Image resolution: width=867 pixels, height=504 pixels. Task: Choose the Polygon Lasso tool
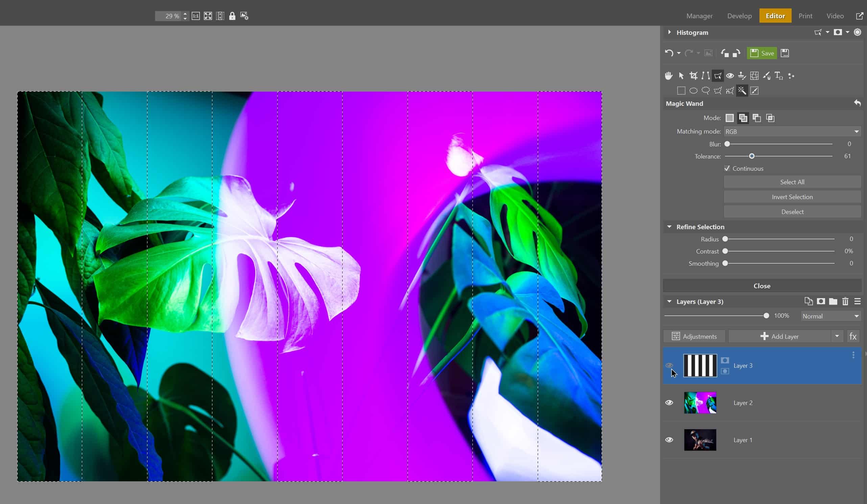[x=718, y=91]
